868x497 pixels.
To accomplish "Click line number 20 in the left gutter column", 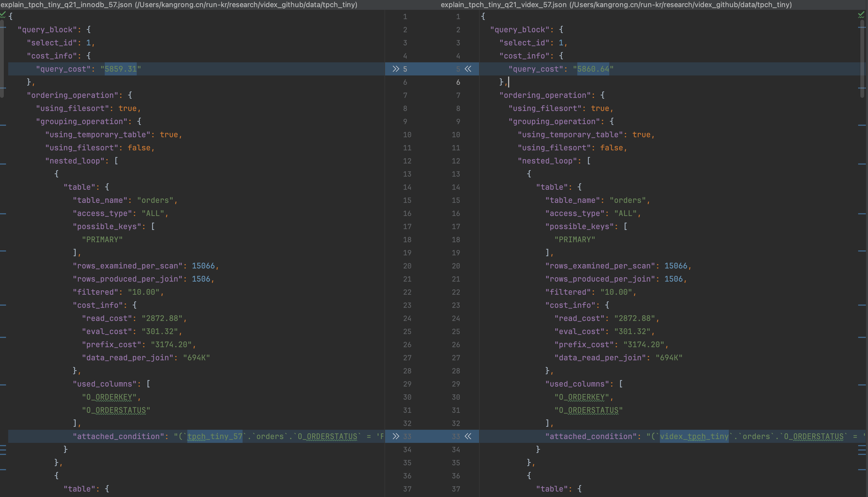I will pyautogui.click(x=407, y=266).
